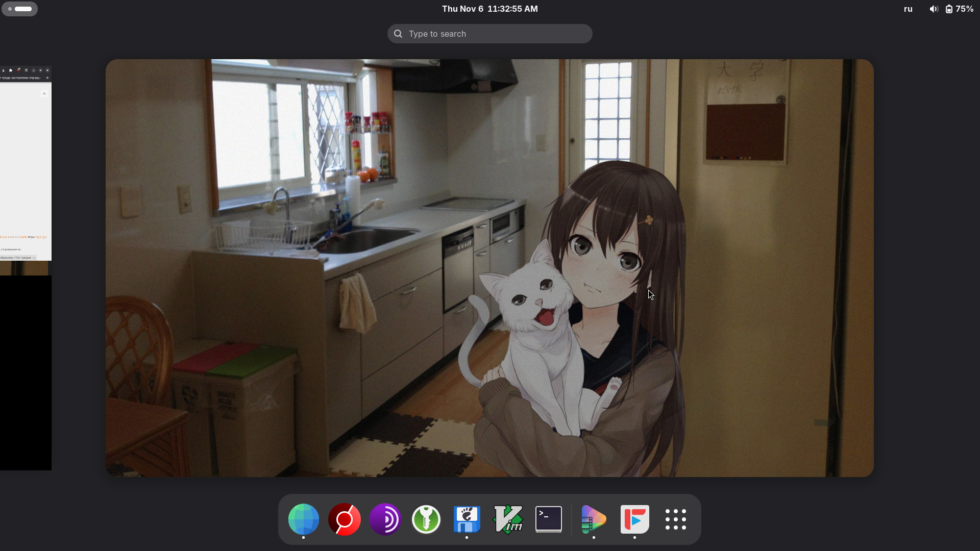This screenshot has width=980, height=551.
Task: Open the Terminal dock icon
Action: click(549, 519)
